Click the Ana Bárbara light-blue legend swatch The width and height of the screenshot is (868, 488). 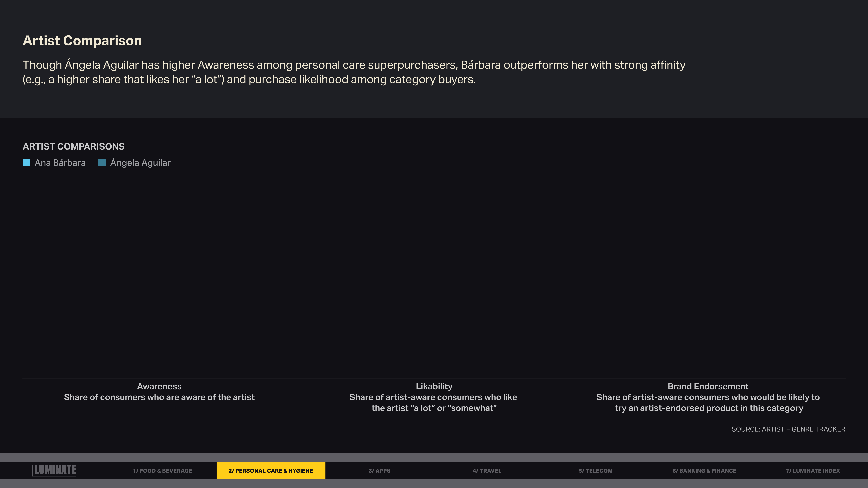26,163
